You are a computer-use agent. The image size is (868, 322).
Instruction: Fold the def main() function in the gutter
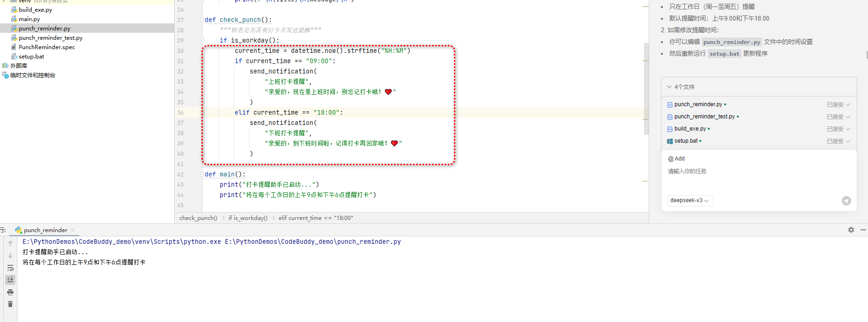click(x=202, y=174)
